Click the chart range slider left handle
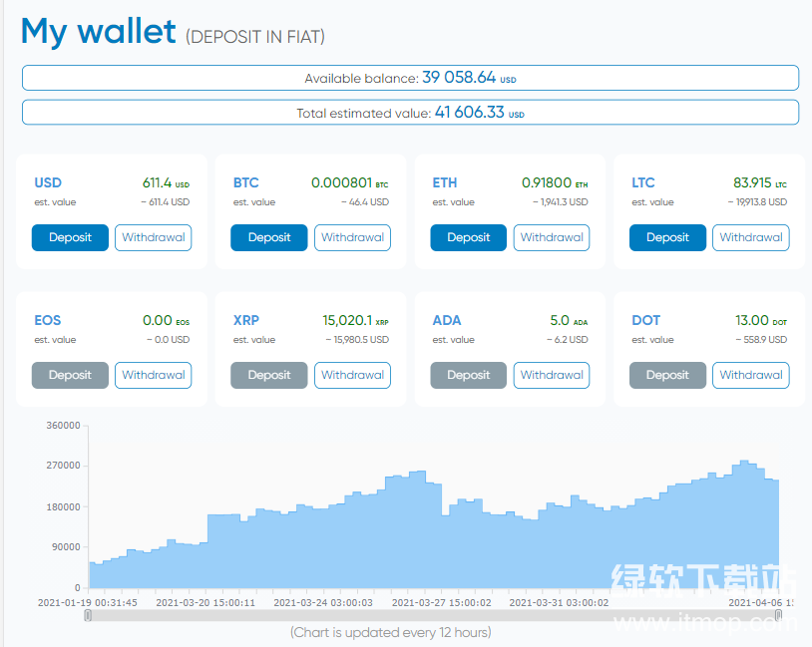Screen dimensions: 812x647 (88, 616)
